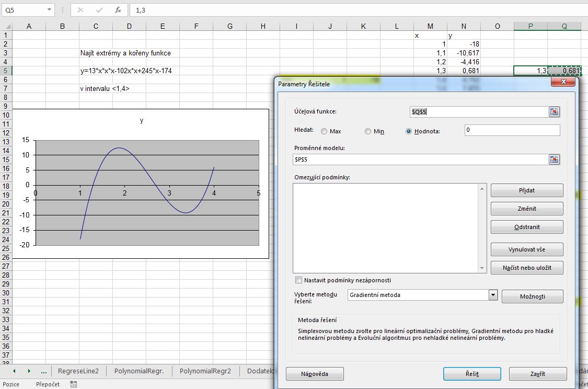Viewport: 588px width, 389px height.
Task: Click Načíst nebo uložit button
Action: [527, 268]
